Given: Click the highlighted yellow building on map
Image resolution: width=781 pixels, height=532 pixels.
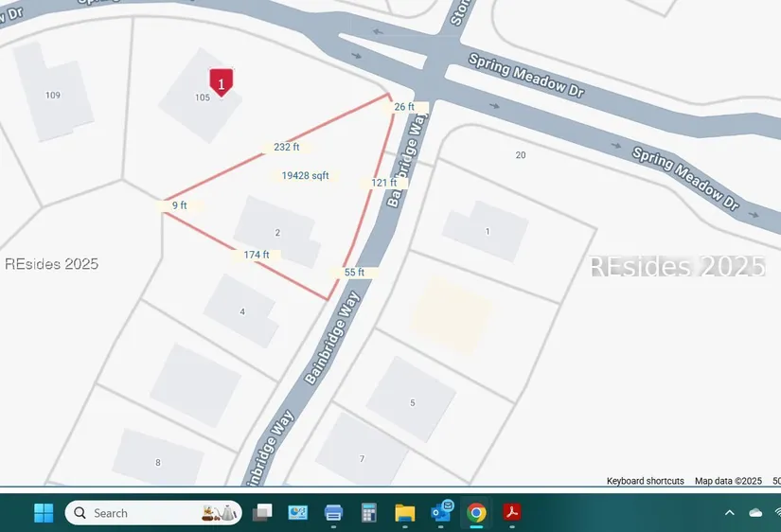Looking at the screenshot, I should click(x=453, y=314).
